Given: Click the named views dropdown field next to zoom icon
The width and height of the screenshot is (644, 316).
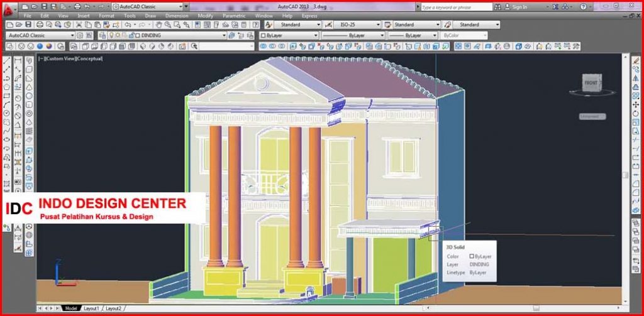Looking at the screenshot, I should pyautogui.click(x=226, y=46).
